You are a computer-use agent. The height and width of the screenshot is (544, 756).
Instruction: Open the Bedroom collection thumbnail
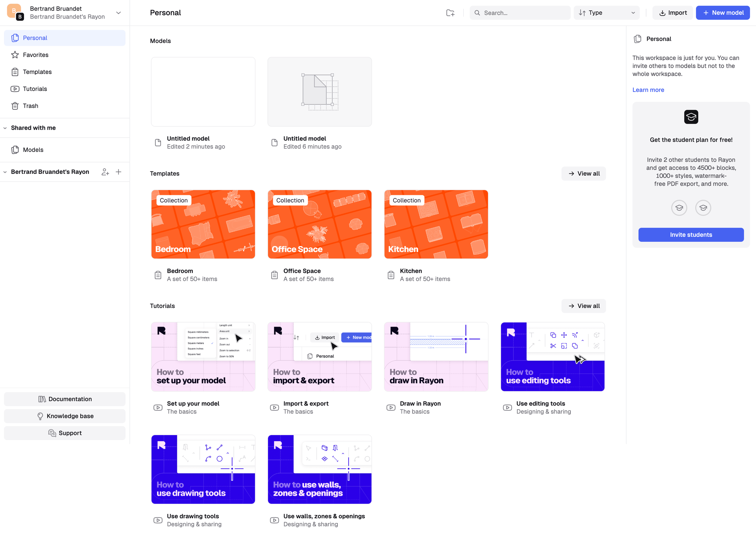point(203,224)
